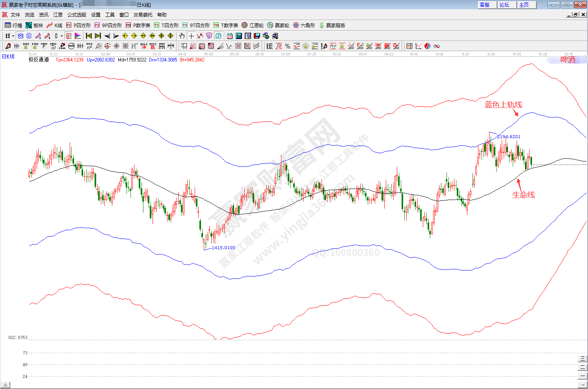This screenshot has width=588, height=389.
Task: Jump to first bar with skip-to-start arrow
Action: point(89,36)
